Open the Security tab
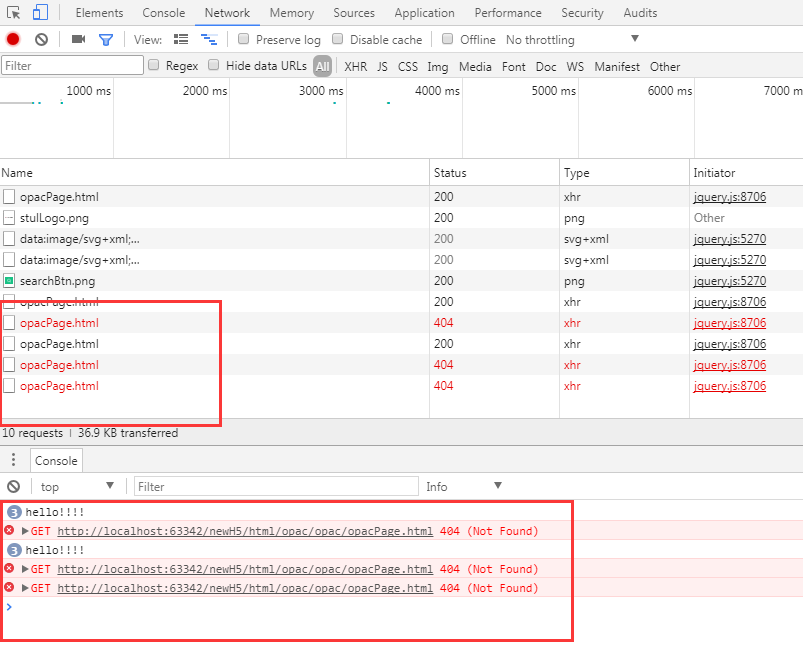This screenshot has height=656, width=803. point(582,13)
